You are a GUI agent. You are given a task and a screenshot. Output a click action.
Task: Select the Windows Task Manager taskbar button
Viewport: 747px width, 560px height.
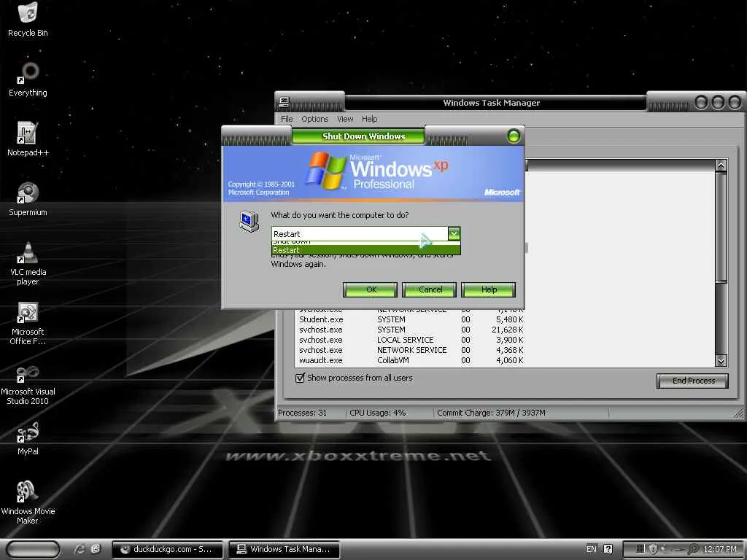285,549
